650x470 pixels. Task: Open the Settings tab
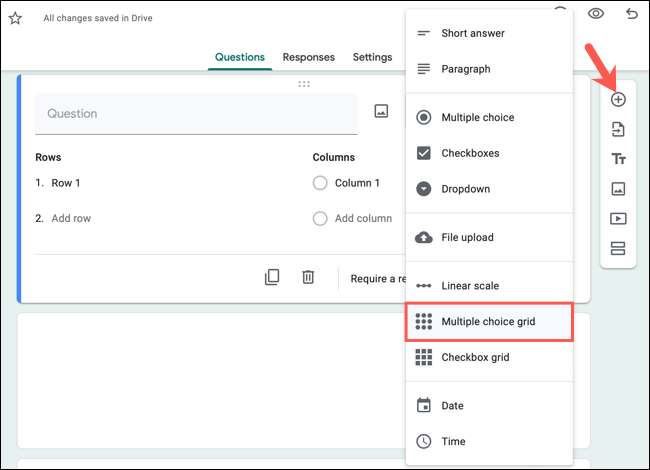tap(372, 57)
